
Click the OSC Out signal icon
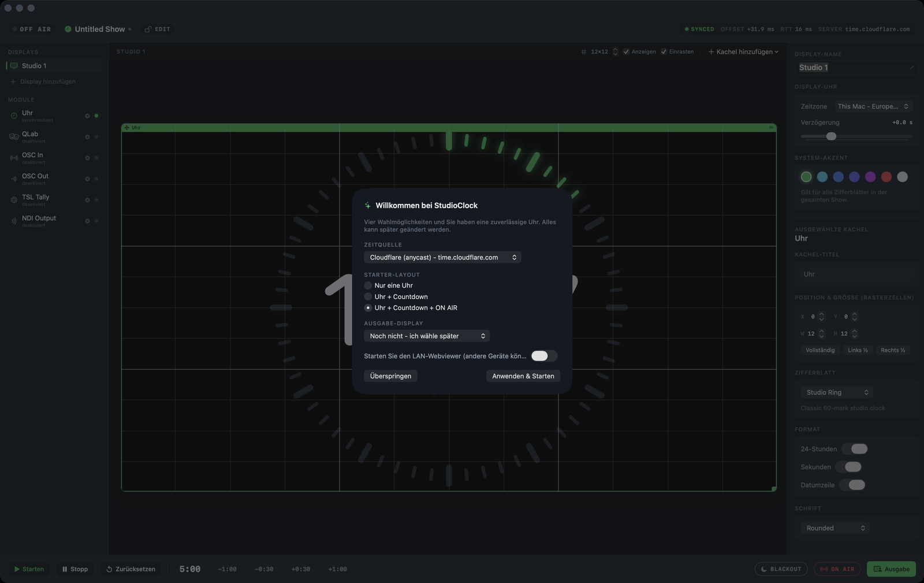(x=14, y=179)
